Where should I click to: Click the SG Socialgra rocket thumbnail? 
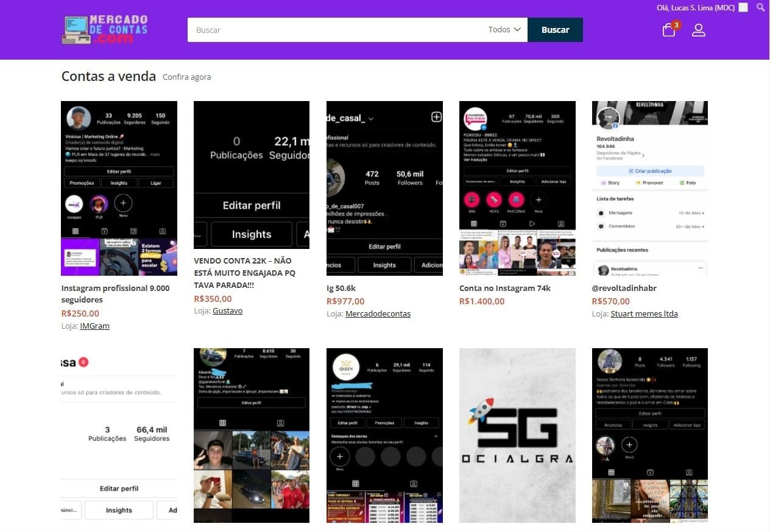pos(517,435)
